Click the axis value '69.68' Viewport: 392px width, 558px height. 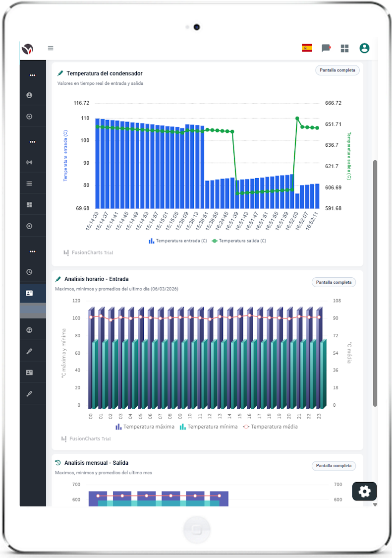coord(83,208)
